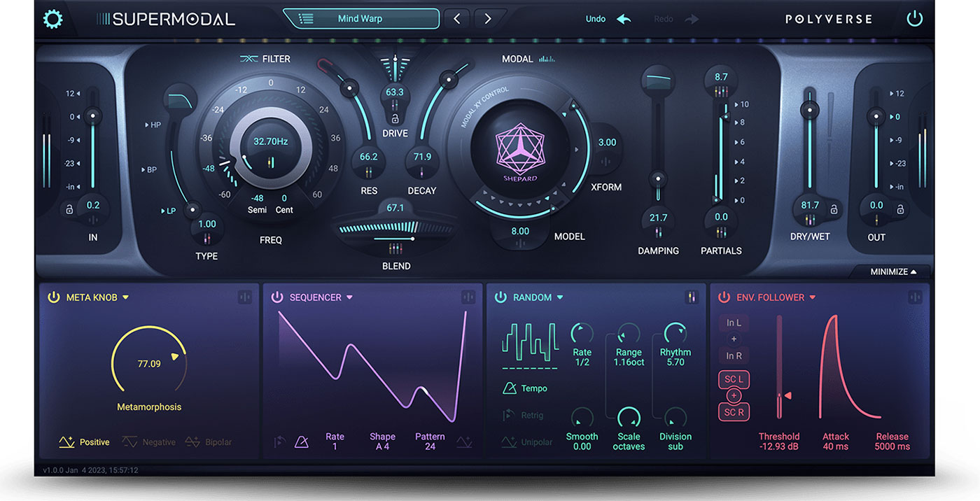Screen dimensions: 980x501
Task: Toggle Meta Knob power
Action: click(53, 297)
